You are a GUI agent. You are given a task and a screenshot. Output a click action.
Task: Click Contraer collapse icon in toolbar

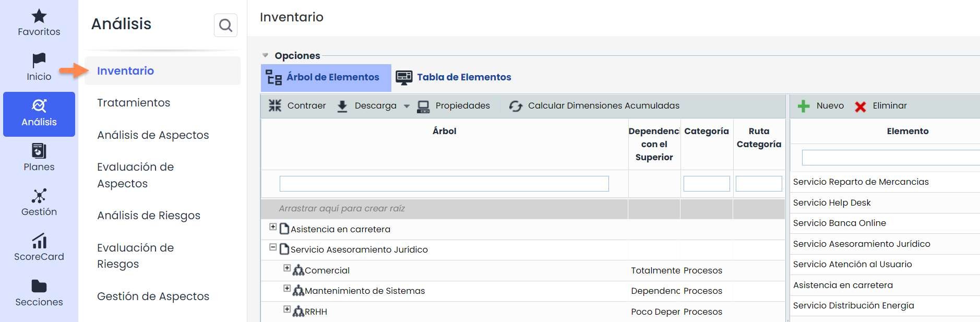275,105
